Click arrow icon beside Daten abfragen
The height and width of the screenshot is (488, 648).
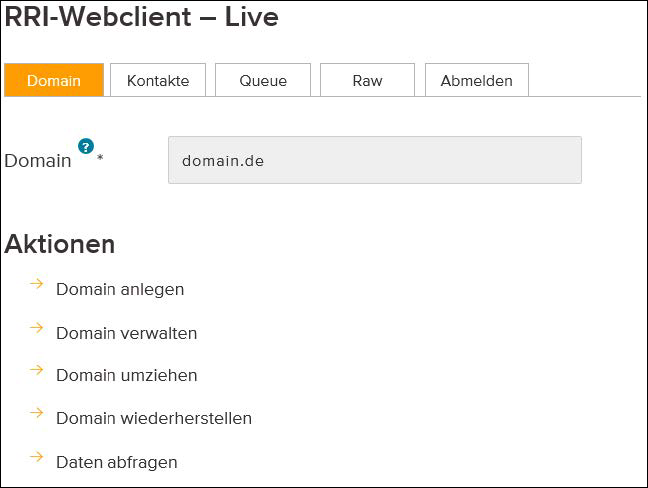(37, 457)
